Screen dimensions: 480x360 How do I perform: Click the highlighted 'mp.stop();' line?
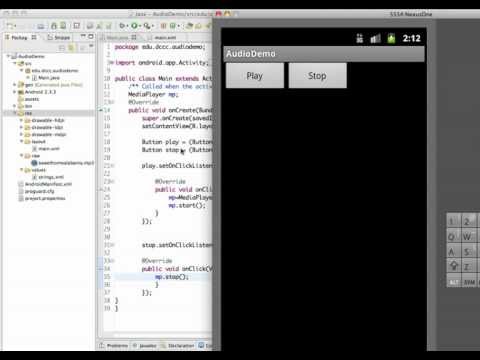pos(172,277)
